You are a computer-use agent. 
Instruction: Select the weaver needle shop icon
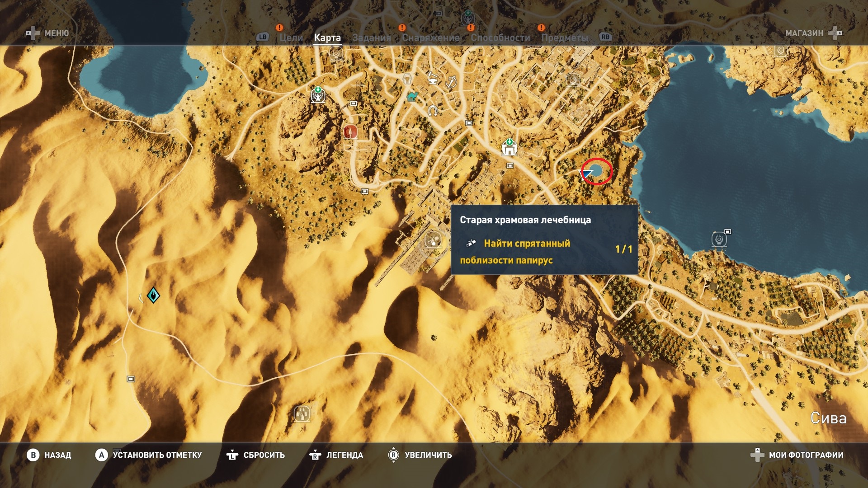pos(451,82)
